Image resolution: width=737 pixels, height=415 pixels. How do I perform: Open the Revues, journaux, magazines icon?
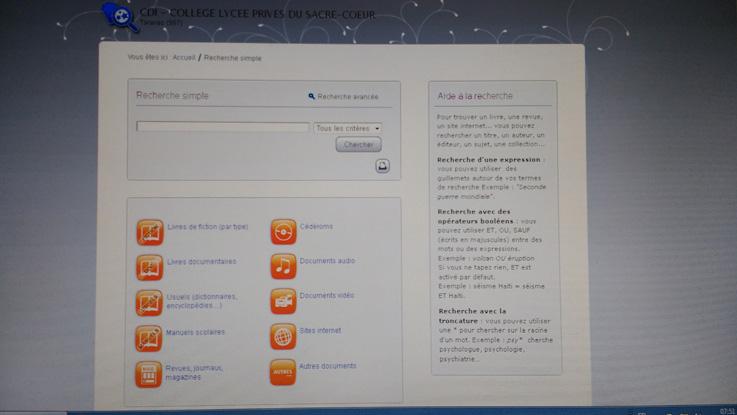[x=149, y=374]
